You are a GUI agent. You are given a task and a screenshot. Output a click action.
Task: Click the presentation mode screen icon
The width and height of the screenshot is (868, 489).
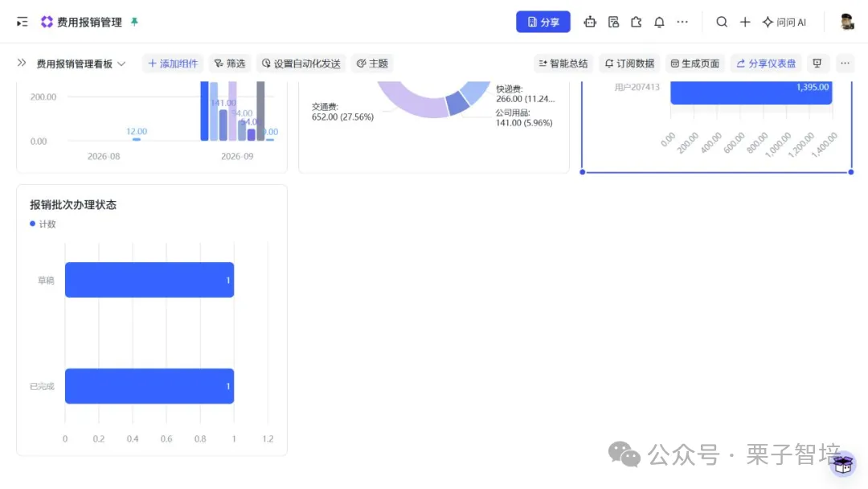(x=817, y=64)
